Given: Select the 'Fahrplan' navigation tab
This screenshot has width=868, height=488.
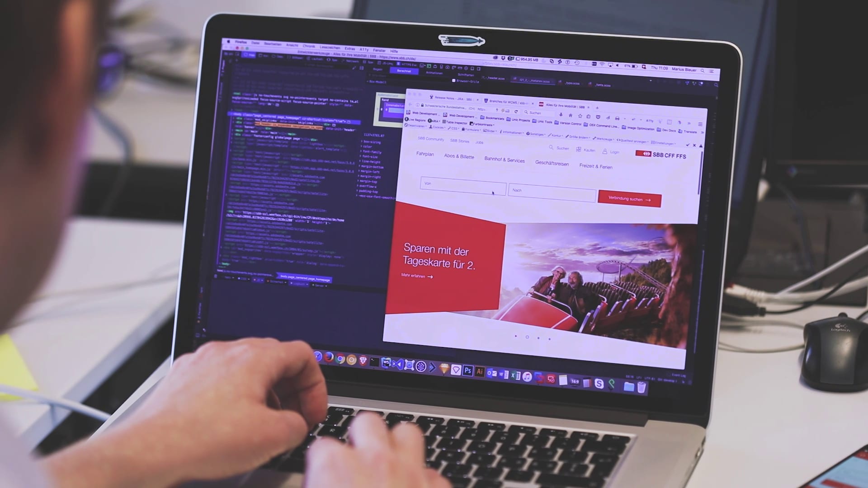Looking at the screenshot, I should [x=425, y=158].
